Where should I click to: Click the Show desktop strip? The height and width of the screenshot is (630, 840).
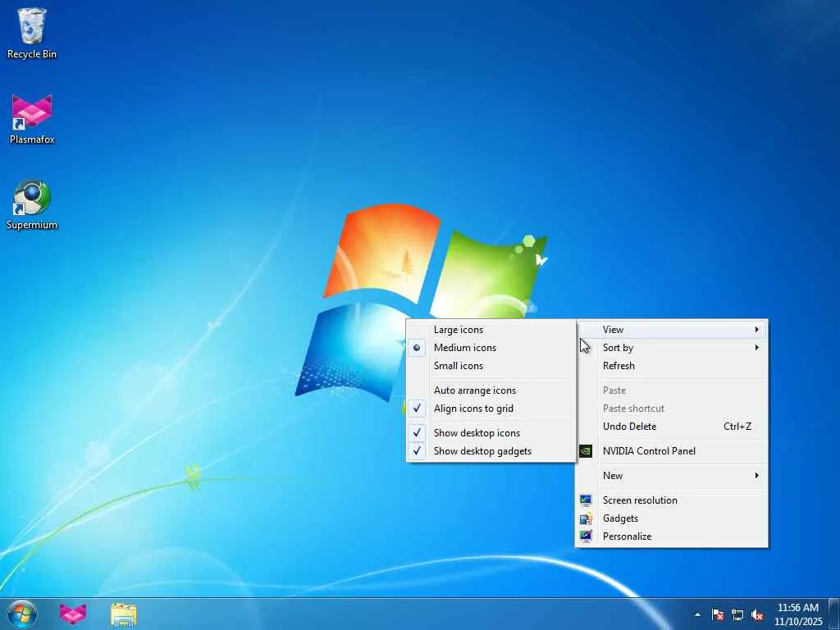pos(834,614)
